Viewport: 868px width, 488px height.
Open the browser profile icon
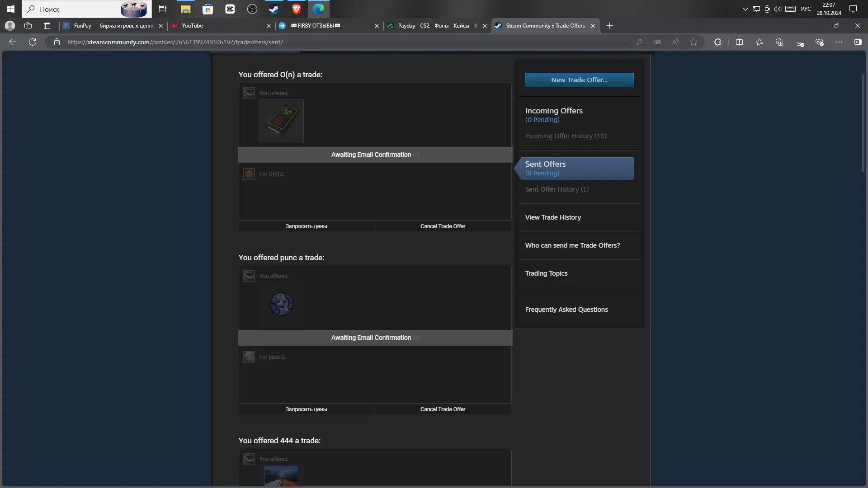pyautogui.click(x=10, y=26)
